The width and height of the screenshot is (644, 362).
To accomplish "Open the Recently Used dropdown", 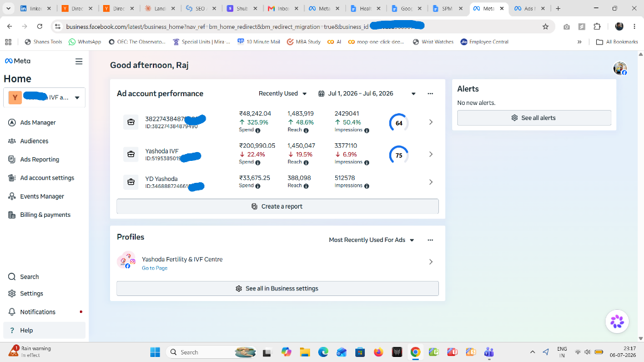I will (x=282, y=94).
